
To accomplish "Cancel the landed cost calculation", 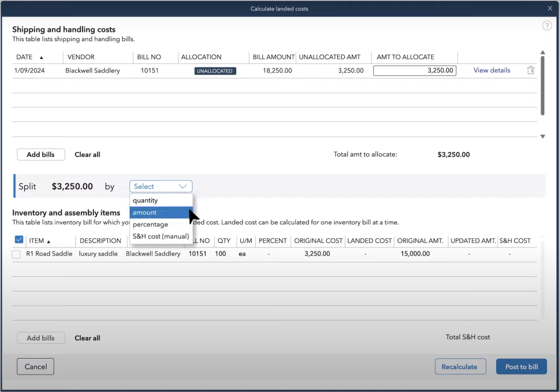I will pos(35,366).
